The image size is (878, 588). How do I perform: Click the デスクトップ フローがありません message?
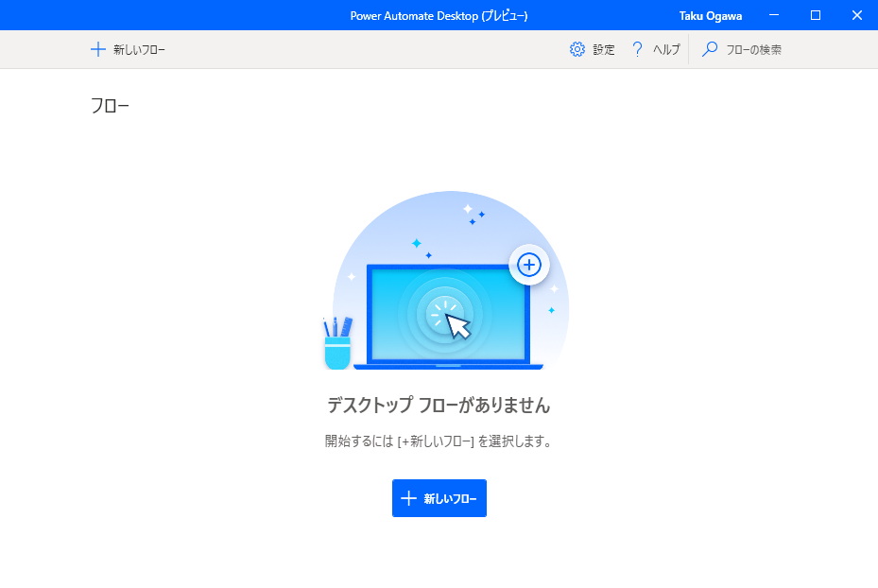[x=439, y=405]
